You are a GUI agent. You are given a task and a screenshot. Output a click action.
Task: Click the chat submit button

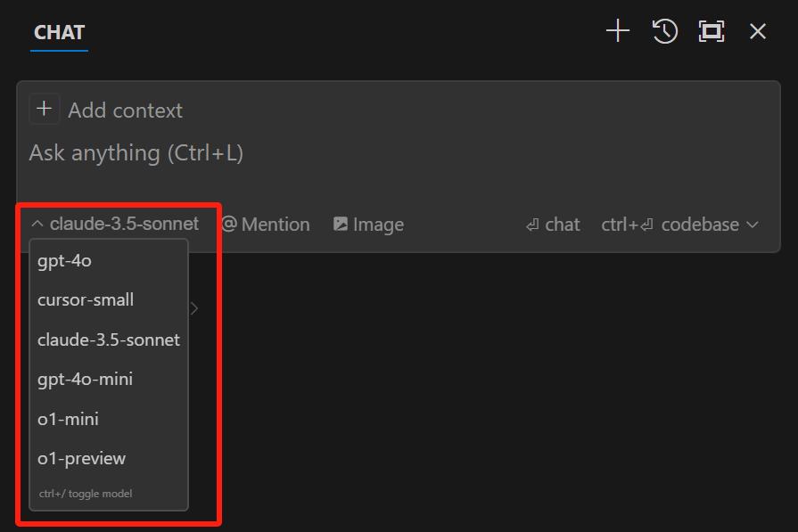tap(553, 225)
